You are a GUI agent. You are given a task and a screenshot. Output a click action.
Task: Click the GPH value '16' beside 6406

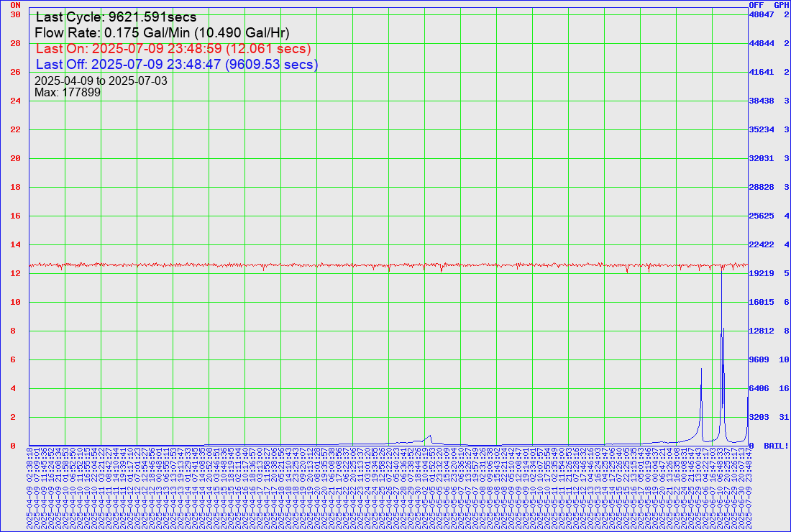point(783,388)
